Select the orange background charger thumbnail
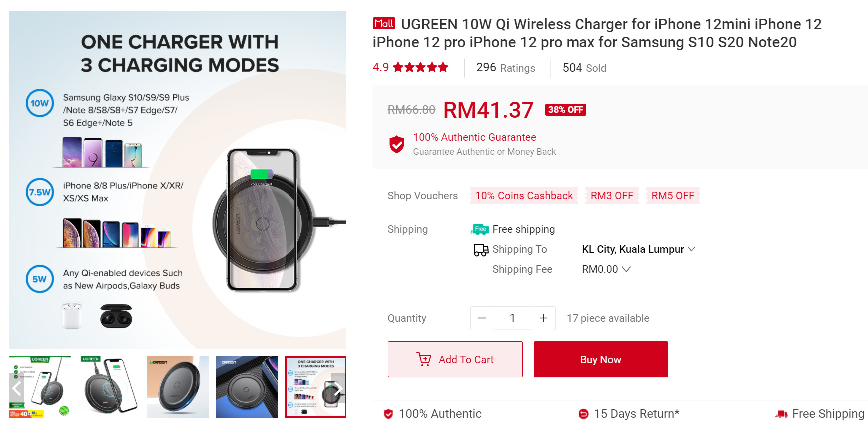 click(x=178, y=387)
